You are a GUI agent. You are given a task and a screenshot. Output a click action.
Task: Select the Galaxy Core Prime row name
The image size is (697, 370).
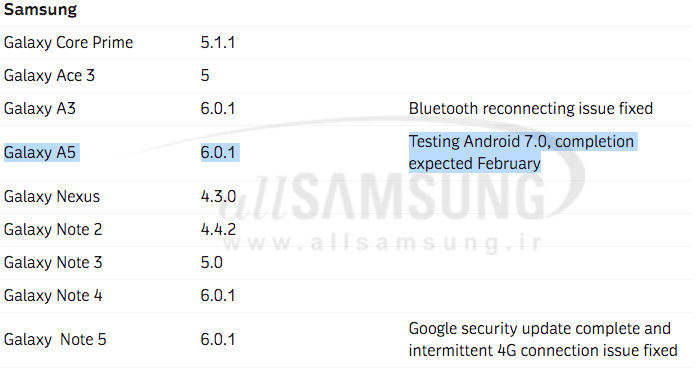point(68,43)
